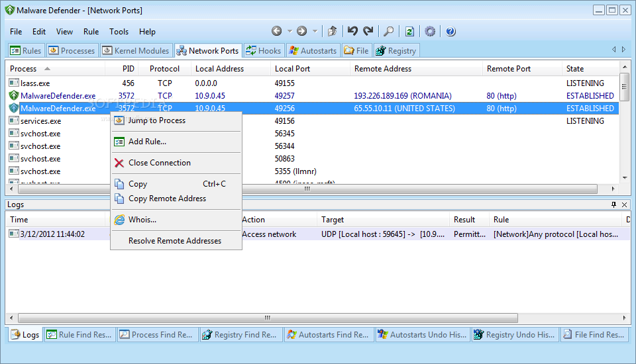This screenshot has width=636, height=364.
Task: Click the Find magnifier toolbar icon
Action: click(389, 31)
